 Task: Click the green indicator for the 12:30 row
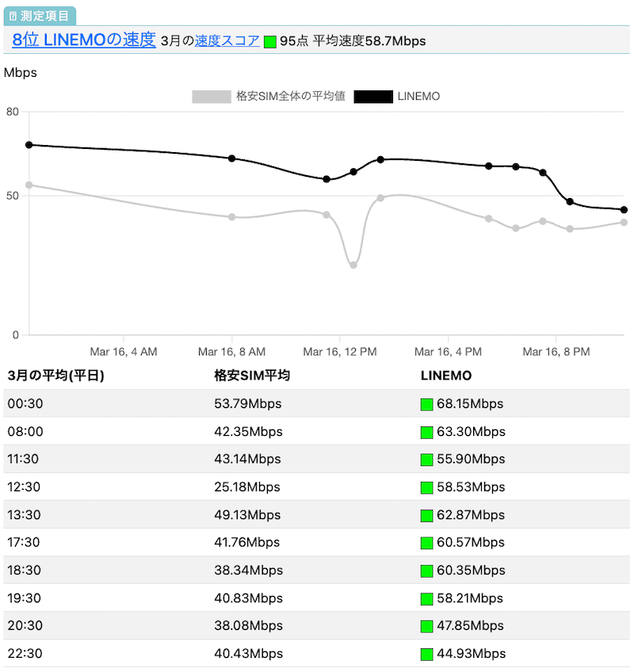pos(426,487)
